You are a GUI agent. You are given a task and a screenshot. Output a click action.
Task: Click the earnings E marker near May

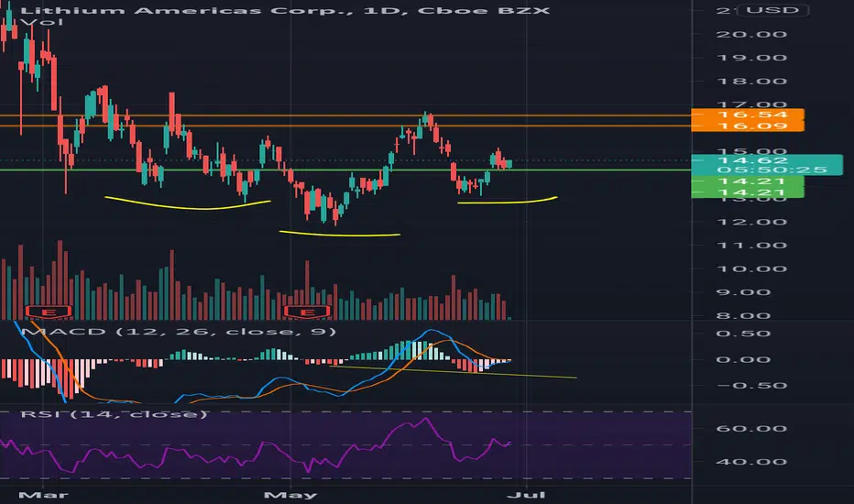click(307, 312)
